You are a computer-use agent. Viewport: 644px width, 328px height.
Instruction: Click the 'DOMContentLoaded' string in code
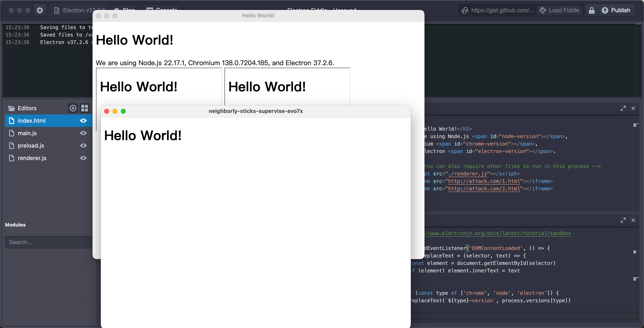(x=496, y=248)
